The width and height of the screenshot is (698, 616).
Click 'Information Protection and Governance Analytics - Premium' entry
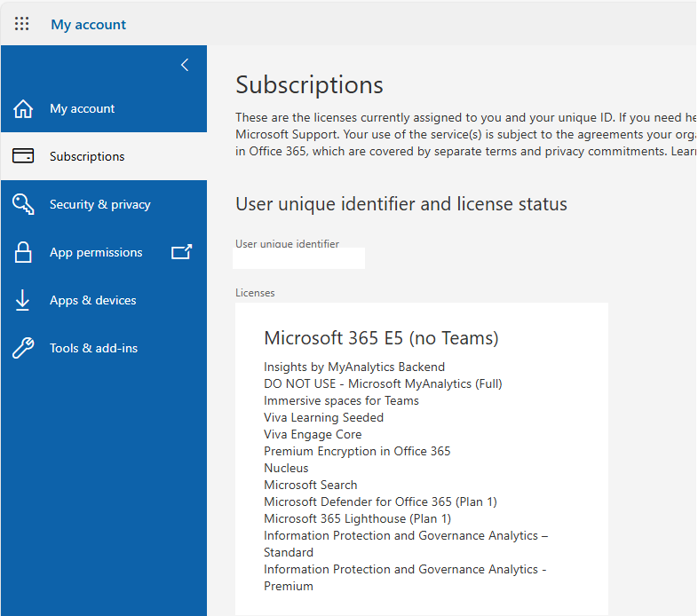click(405, 578)
